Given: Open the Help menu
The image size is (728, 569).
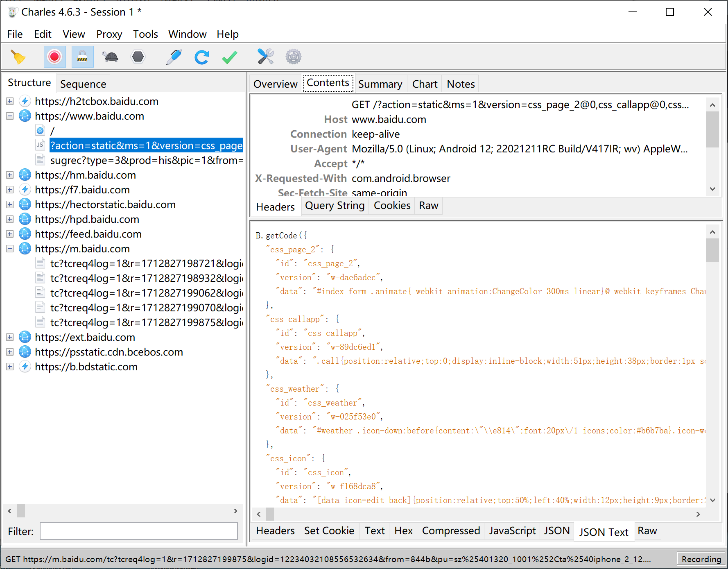Looking at the screenshot, I should point(228,34).
